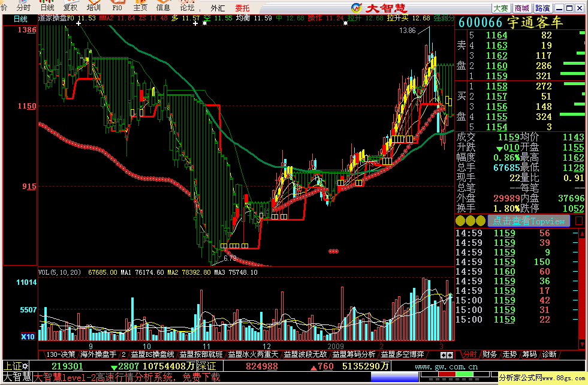Select the 130-决策 indicator tab
588x385 pixels.
tap(61, 354)
